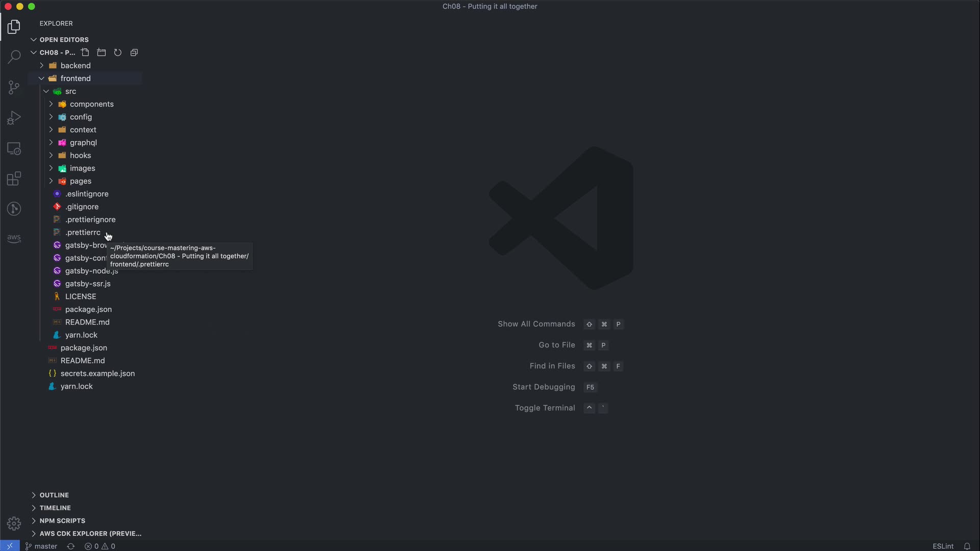Open the Run and Debug view
The width and height of the screenshot is (980, 551).
click(x=14, y=118)
